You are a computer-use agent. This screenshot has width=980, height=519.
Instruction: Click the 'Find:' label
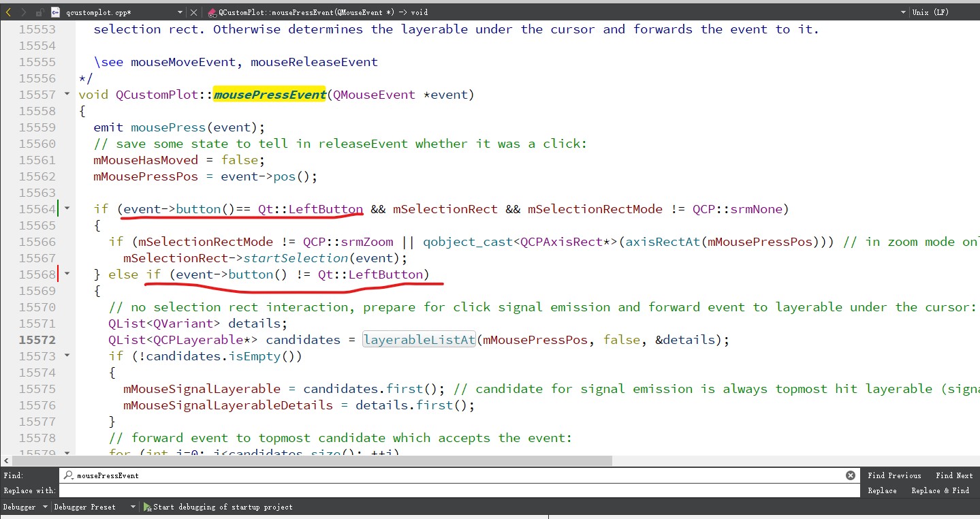[13, 475]
